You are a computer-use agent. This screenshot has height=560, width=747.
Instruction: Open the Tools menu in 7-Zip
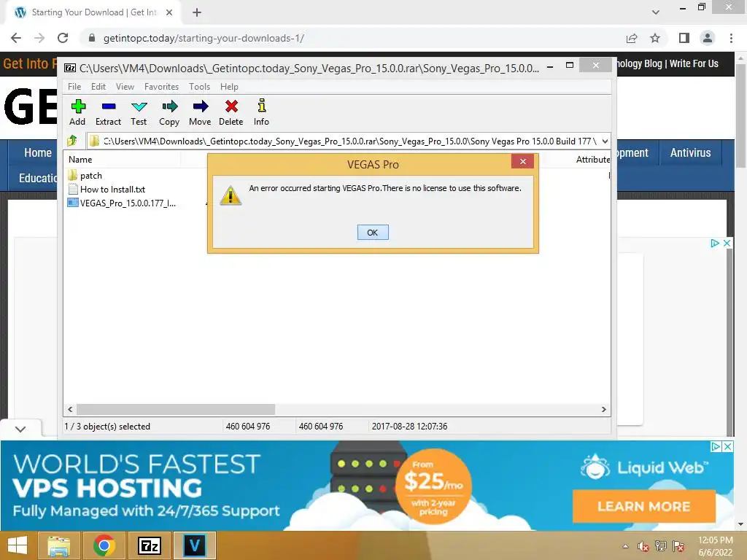pos(199,87)
